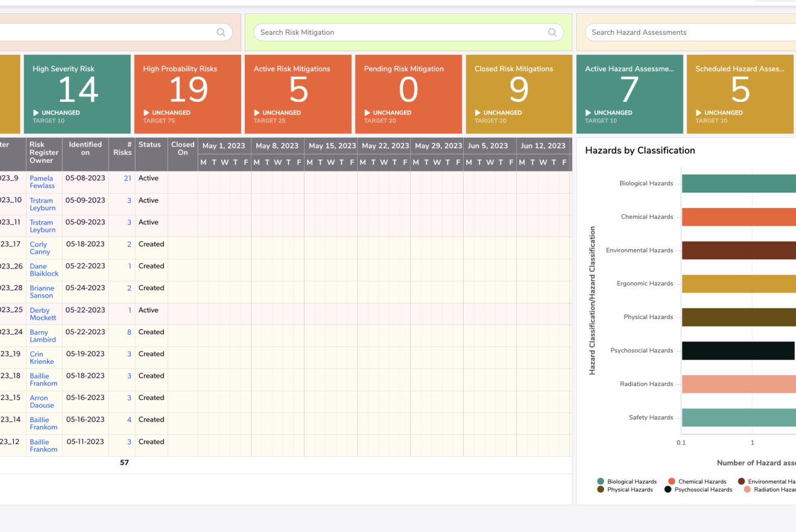Focus the Search Risk Mitigation text field

[401, 33]
